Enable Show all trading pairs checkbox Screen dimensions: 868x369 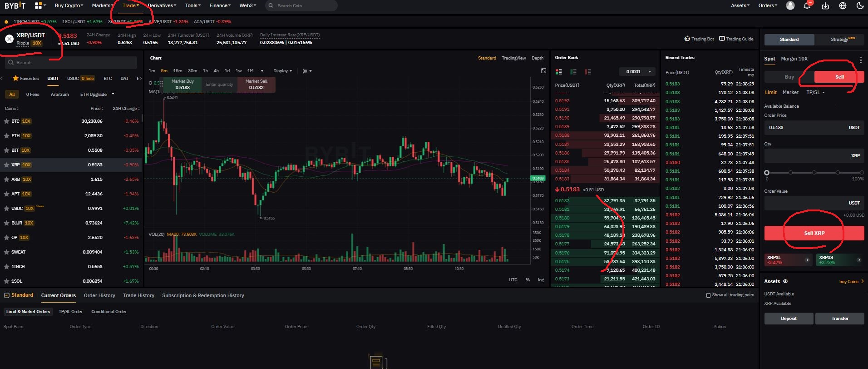pos(708,295)
